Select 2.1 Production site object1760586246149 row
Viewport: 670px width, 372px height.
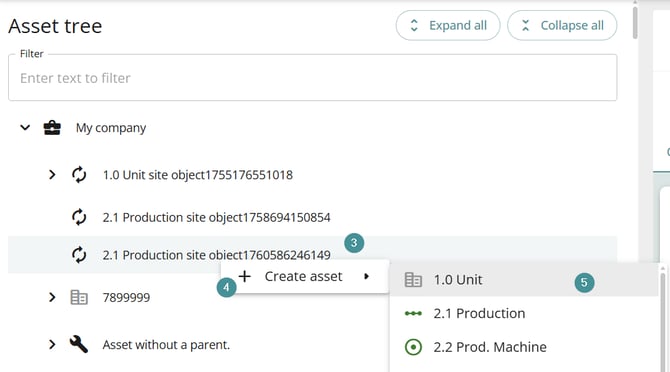tap(312, 255)
